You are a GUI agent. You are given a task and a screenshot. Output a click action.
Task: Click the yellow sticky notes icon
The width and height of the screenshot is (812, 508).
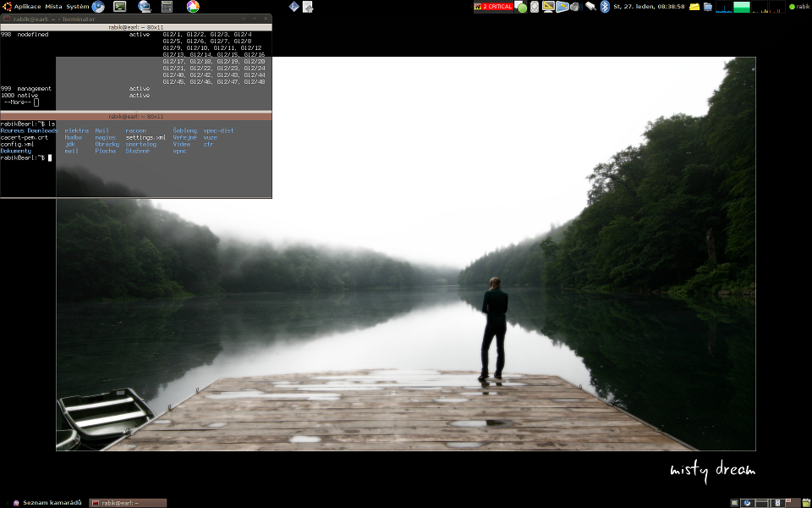694,7
